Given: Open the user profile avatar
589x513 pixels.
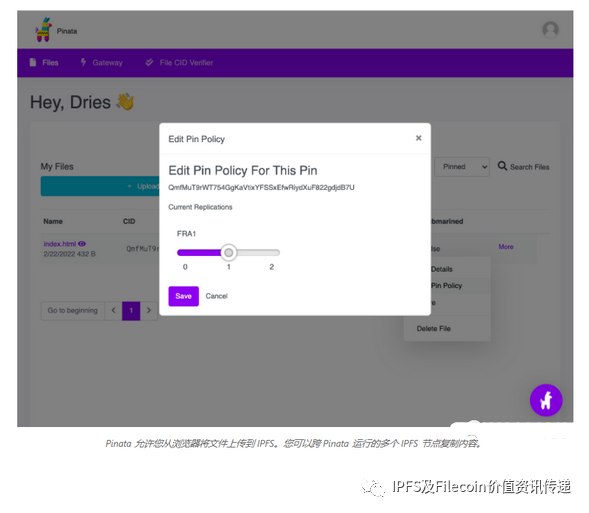Looking at the screenshot, I should click(550, 30).
